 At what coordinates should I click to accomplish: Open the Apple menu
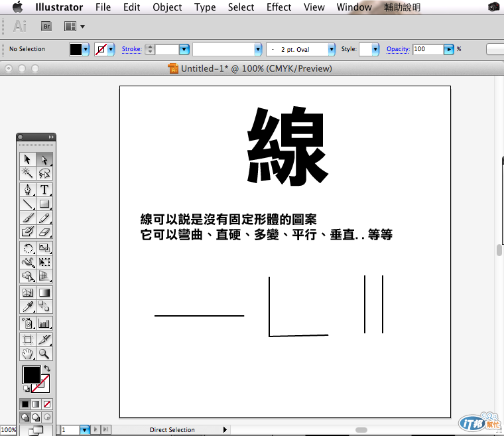coord(18,7)
